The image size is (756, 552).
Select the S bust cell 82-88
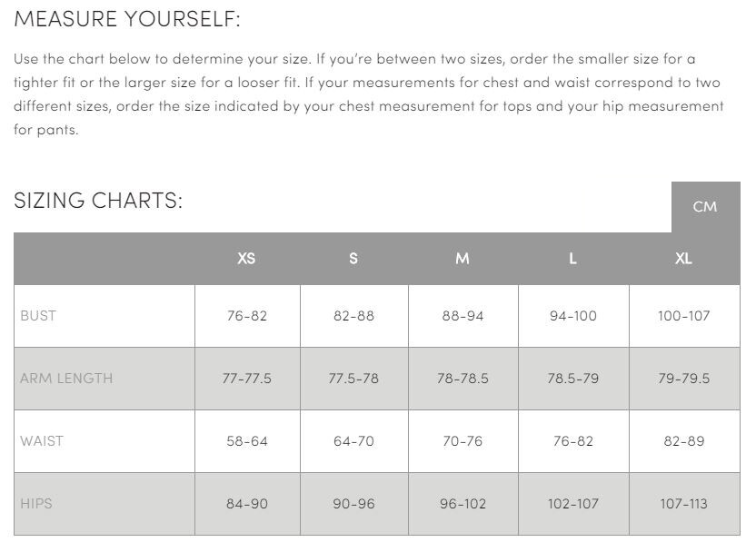(x=353, y=316)
